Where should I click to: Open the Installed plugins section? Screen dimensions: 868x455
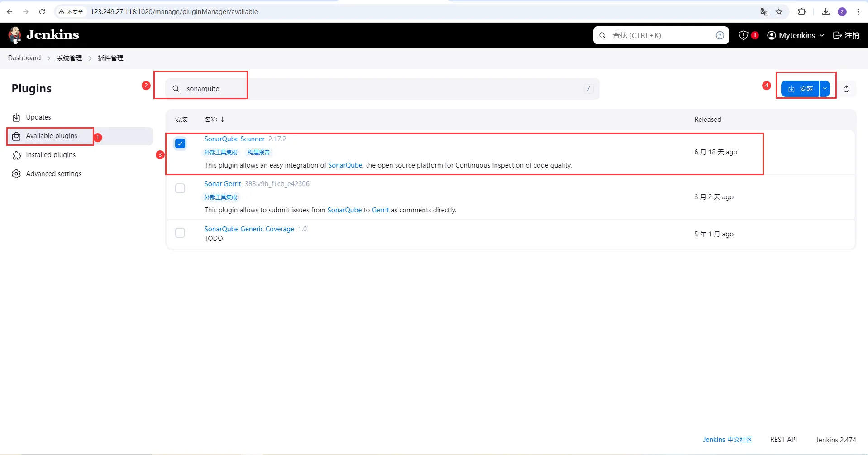coord(51,155)
